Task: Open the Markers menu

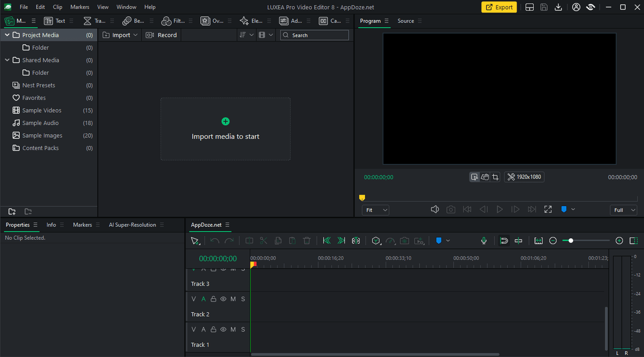Action: click(79, 7)
